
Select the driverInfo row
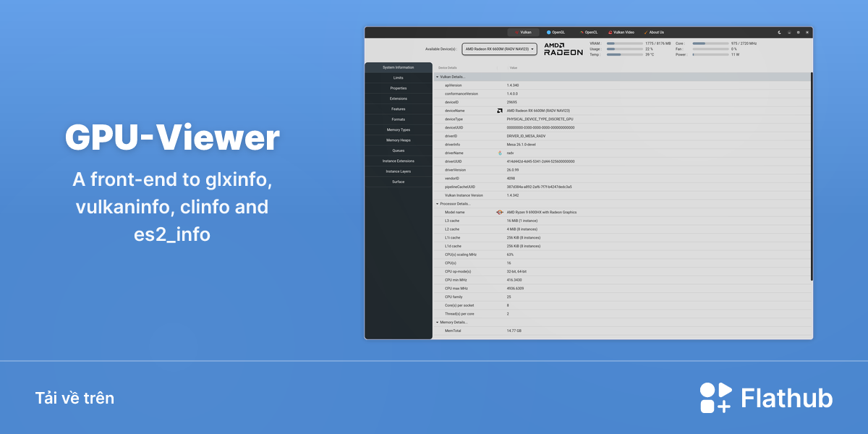(622, 145)
